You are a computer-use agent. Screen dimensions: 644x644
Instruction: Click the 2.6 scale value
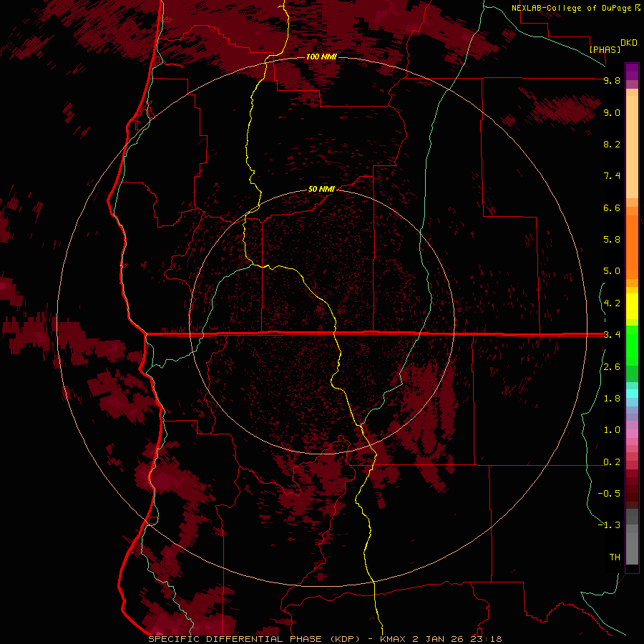coord(612,367)
